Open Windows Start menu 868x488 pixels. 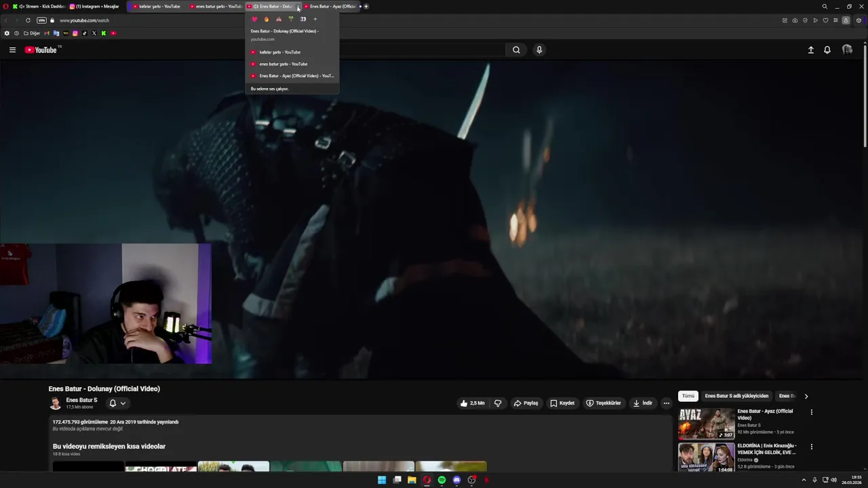382,480
